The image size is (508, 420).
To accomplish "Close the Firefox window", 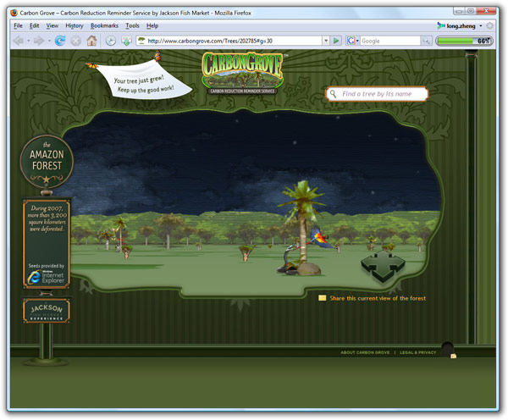I will [x=486, y=11].
